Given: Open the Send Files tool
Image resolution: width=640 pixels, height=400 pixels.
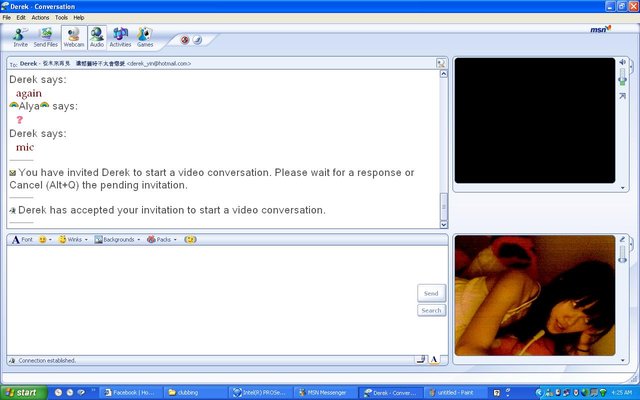Looking at the screenshot, I should pyautogui.click(x=46, y=37).
